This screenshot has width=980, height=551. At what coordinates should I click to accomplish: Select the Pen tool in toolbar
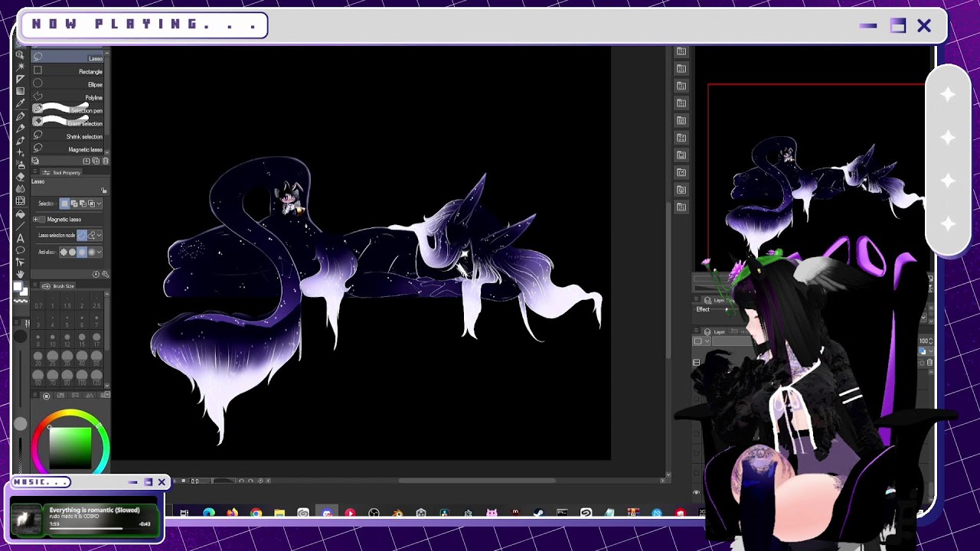(21, 116)
